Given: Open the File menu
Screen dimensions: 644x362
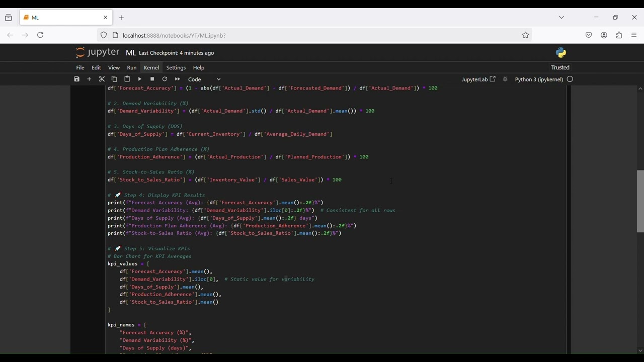Looking at the screenshot, I should 80,68.
